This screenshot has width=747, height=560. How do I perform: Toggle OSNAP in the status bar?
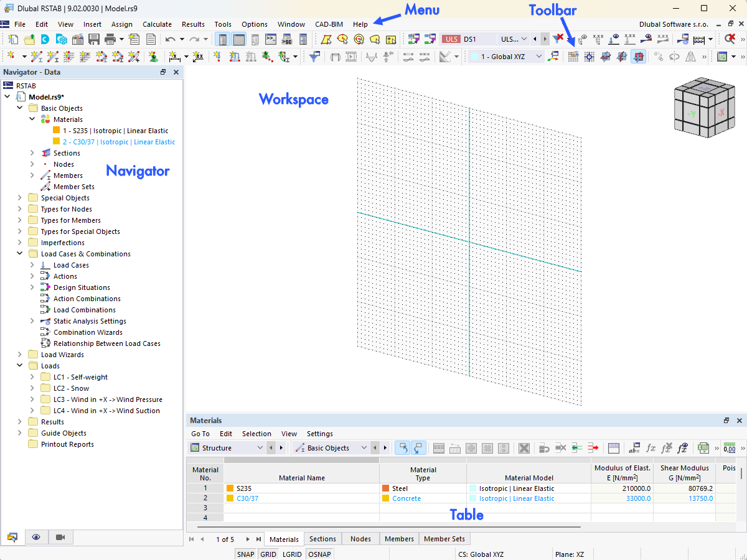[319, 554]
